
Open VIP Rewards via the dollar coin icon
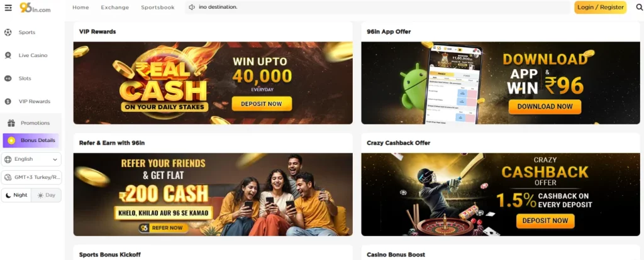tap(8, 101)
